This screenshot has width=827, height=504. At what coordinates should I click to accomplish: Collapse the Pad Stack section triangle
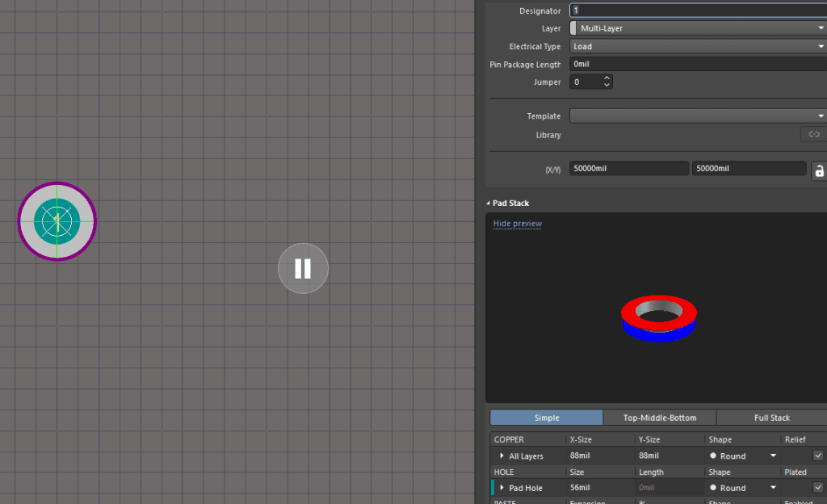[x=488, y=204]
